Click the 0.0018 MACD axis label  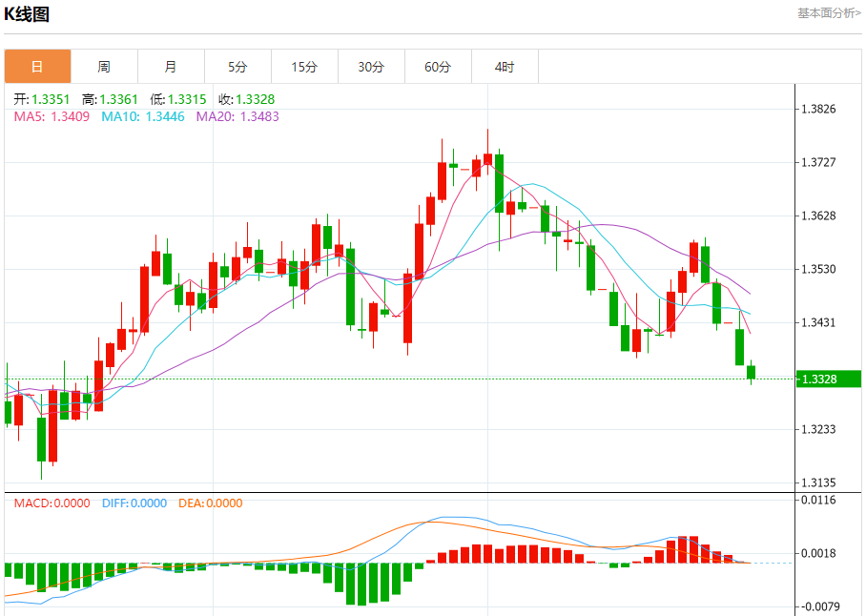point(819,554)
